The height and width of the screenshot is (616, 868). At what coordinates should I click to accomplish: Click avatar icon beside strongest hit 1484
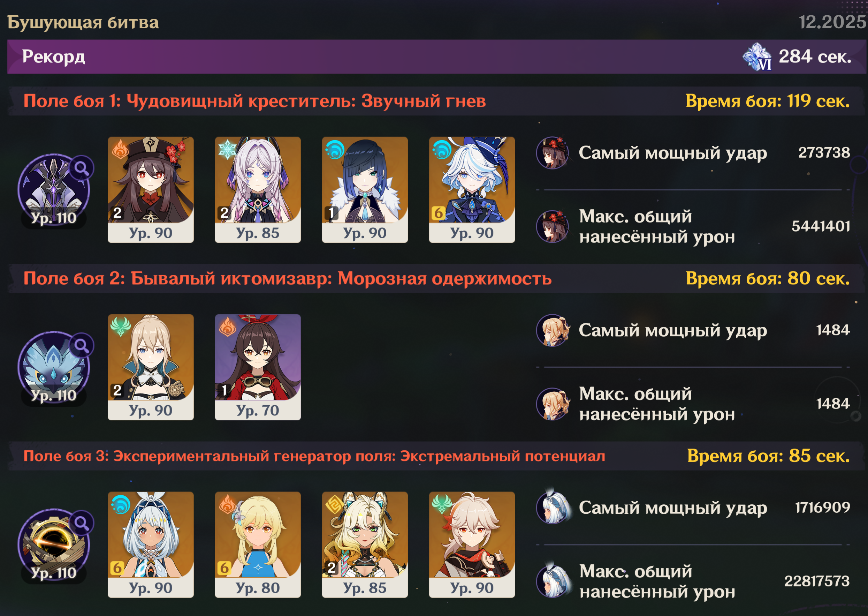[553, 330]
